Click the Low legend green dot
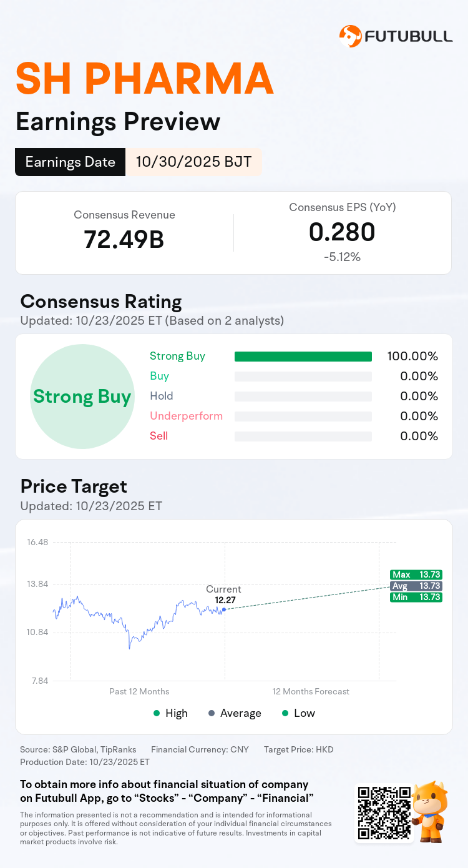The height and width of the screenshot is (868, 468). [x=285, y=713]
